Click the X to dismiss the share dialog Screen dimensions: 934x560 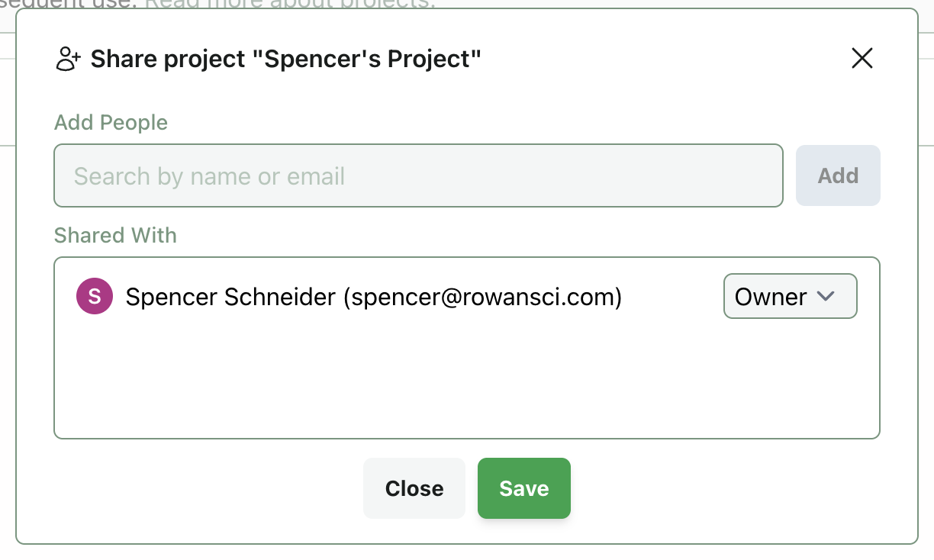(862, 58)
